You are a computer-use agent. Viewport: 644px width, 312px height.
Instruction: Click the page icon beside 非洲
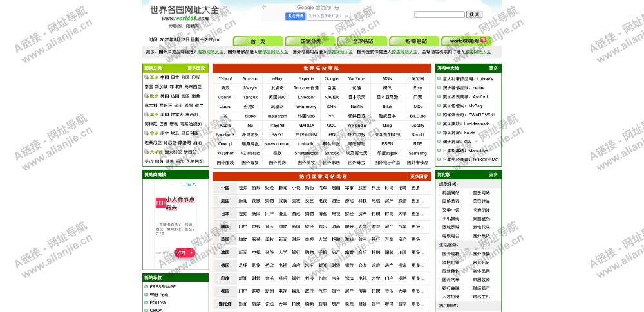pyautogui.click(x=146, y=133)
